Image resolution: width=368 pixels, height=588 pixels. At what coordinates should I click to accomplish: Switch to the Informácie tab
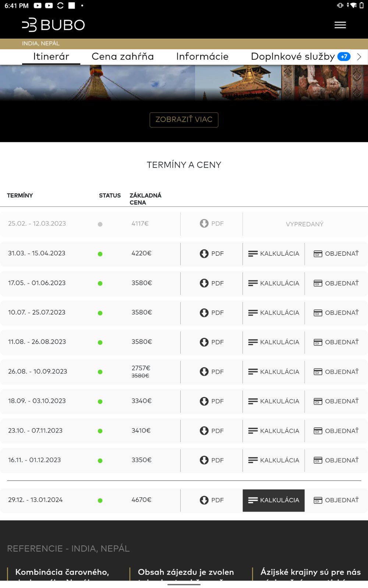coord(202,57)
